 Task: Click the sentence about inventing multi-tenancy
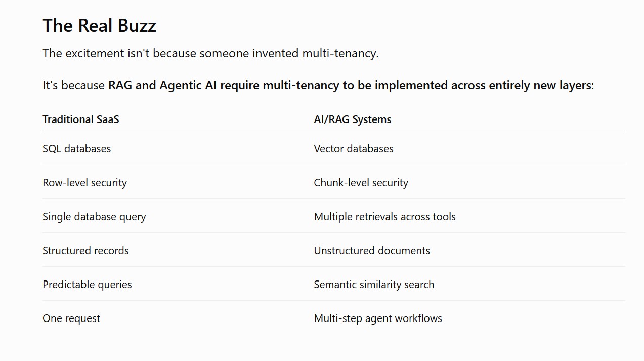tap(210, 53)
